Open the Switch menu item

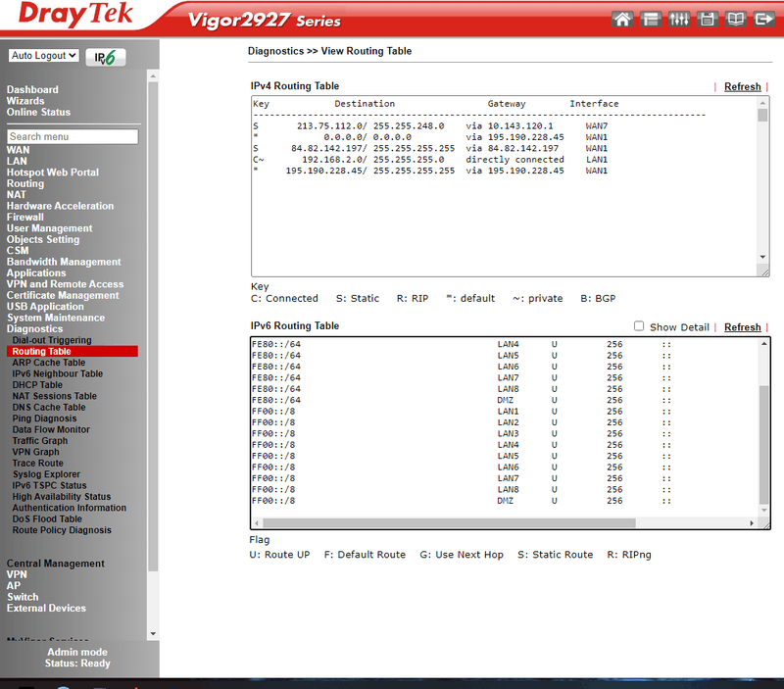[x=23, y=597]
